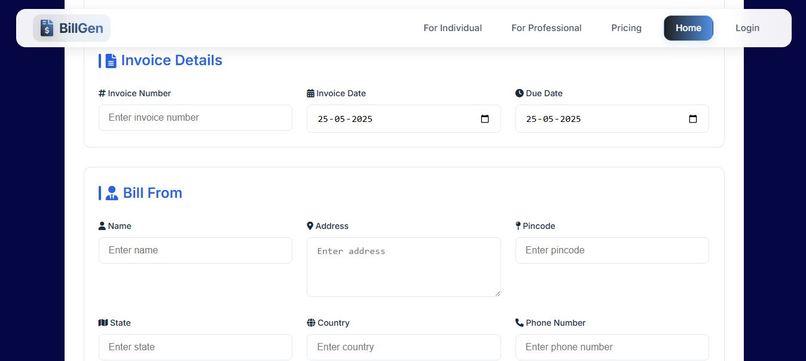Click the hash icon next to Invoice Number
This screenshot has width=806, height=361.
102,93
